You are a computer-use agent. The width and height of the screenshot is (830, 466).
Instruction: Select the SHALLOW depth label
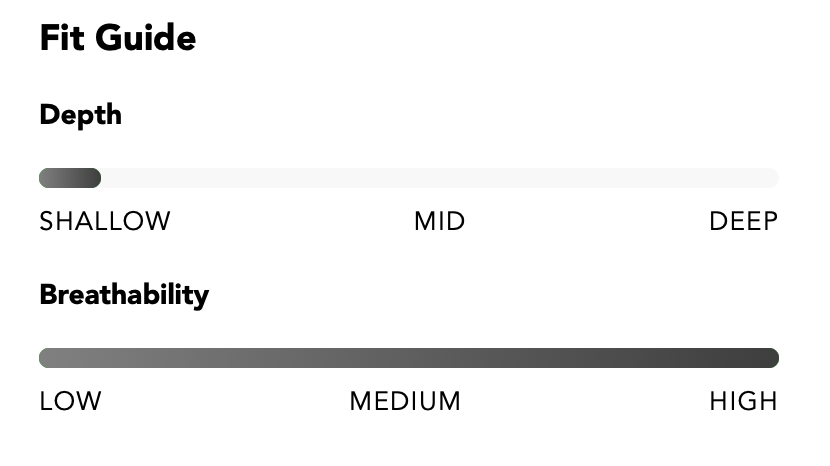tap(105, 221)
